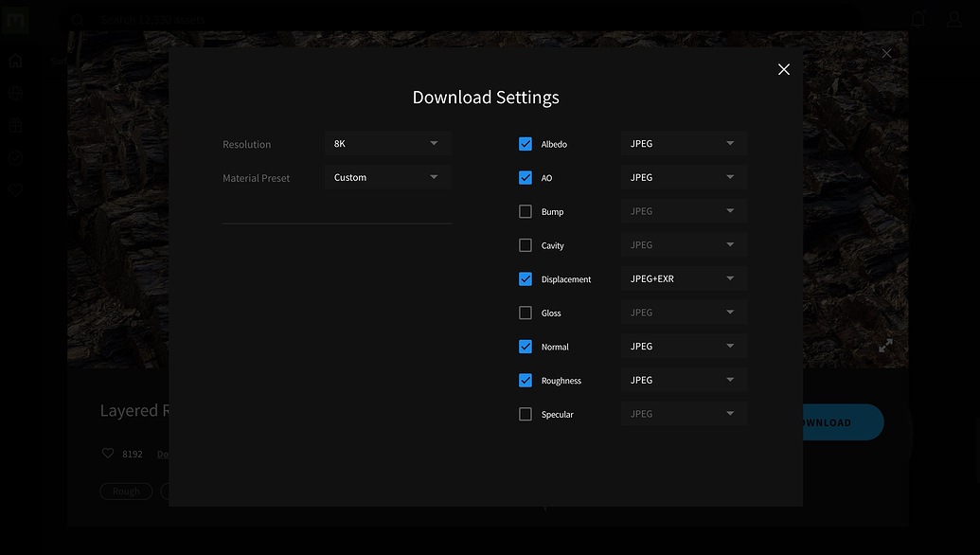Open the Gloss format dropdown
This screenshot has width=980, height=555.
coord(684,313)
